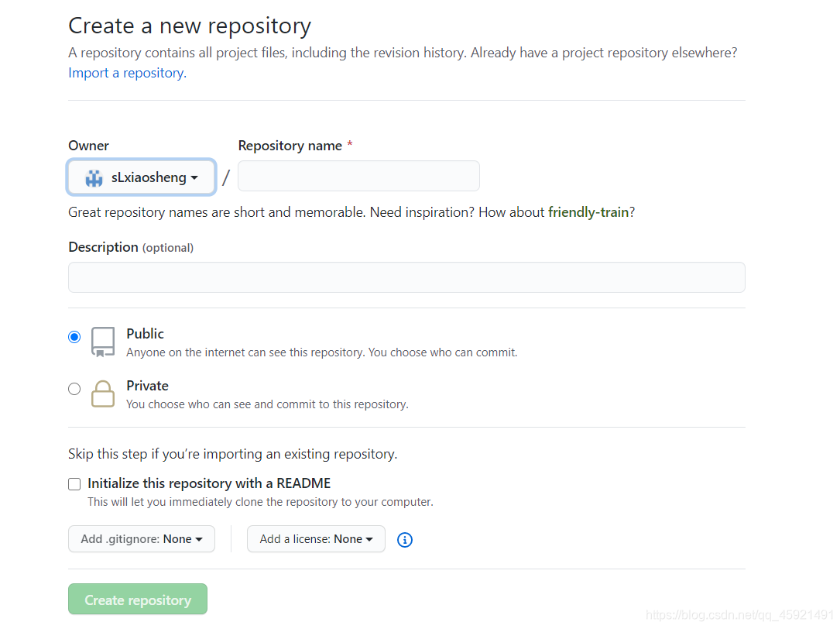The height and width of the screenshot is (629, 840).
Task: Click the Create a new repository heading
Action: pyautogui.click(x=190, y=26)
